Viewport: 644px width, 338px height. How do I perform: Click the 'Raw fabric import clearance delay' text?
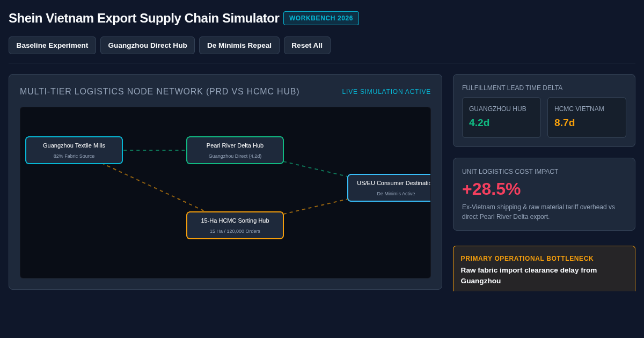[529, 276]
